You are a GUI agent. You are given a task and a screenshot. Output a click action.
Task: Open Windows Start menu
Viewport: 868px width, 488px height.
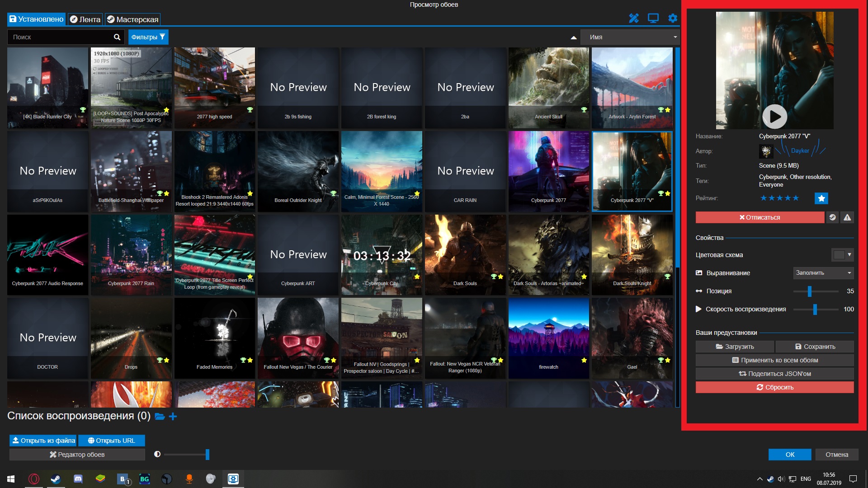coord(11,479)
